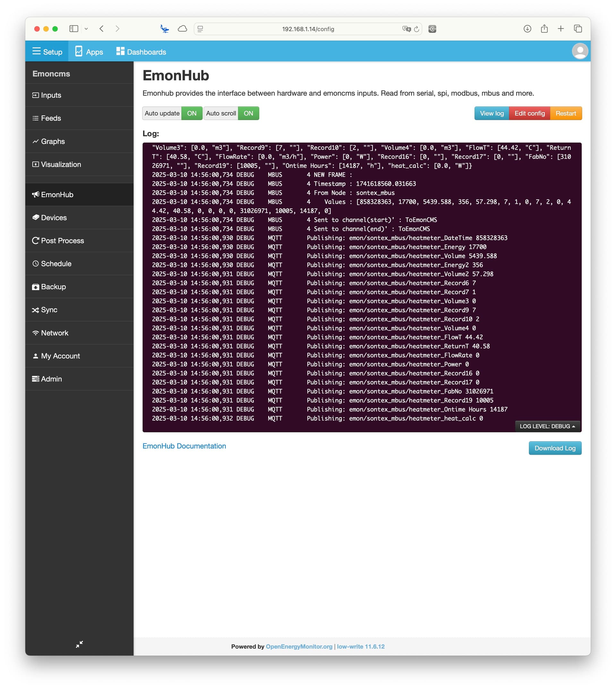This screenshot has height=689, width=616.
Task: Click the Safari address bar
Action: tap(308, 29)
